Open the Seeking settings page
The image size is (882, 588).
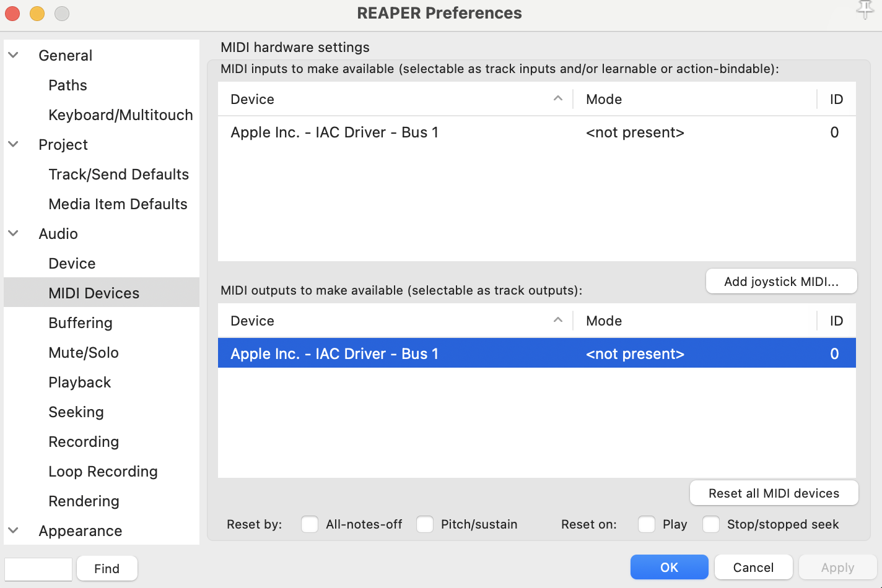pyautogui.click(x=76, y=412)
